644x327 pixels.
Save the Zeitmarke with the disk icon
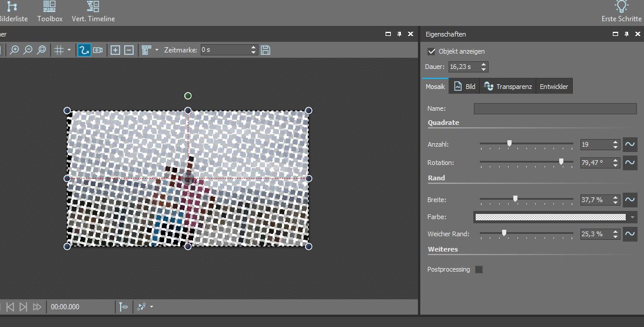pos(265,50)
